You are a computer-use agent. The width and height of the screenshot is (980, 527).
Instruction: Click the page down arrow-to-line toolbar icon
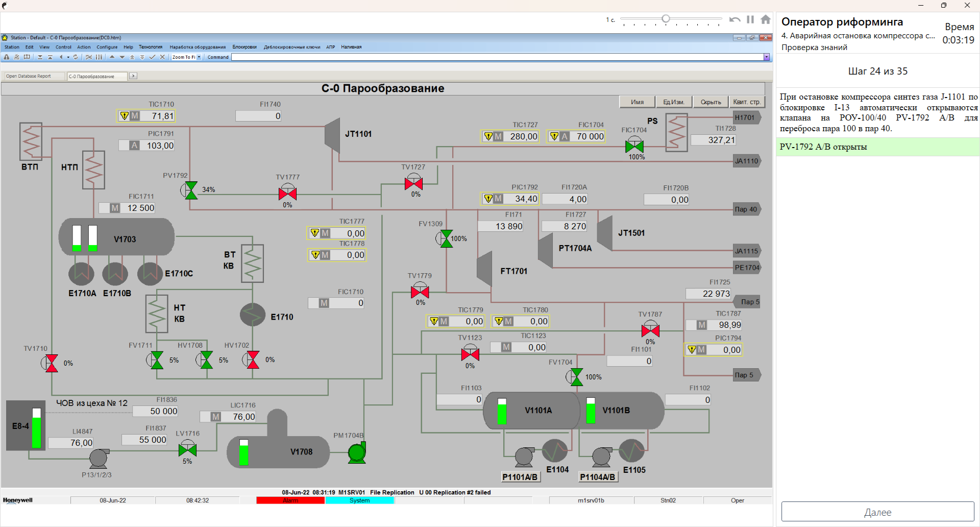tap(40, 57)
